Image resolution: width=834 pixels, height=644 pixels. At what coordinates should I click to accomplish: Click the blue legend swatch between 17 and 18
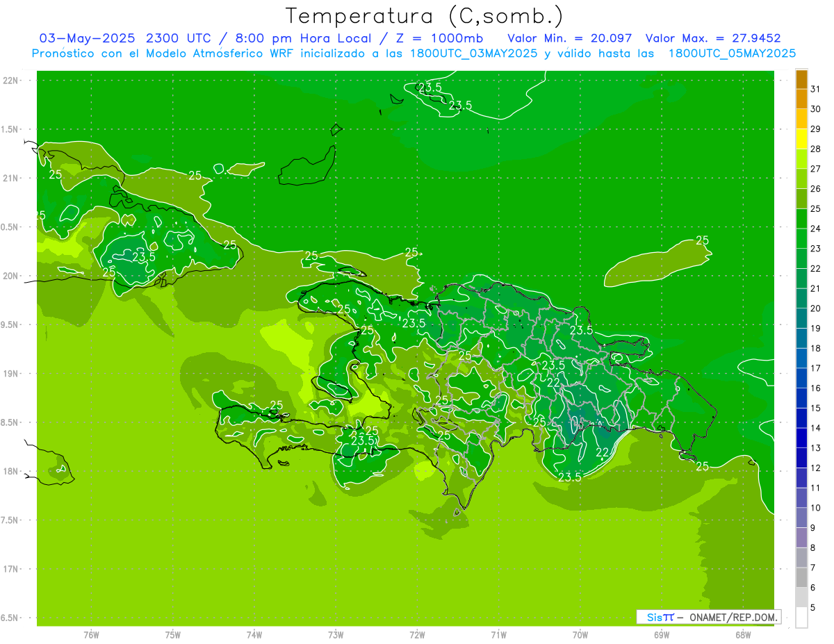801,358
